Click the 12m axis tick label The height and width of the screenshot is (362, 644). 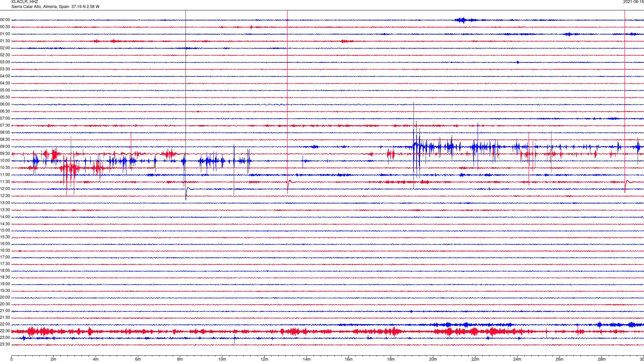tap(264, 359)
